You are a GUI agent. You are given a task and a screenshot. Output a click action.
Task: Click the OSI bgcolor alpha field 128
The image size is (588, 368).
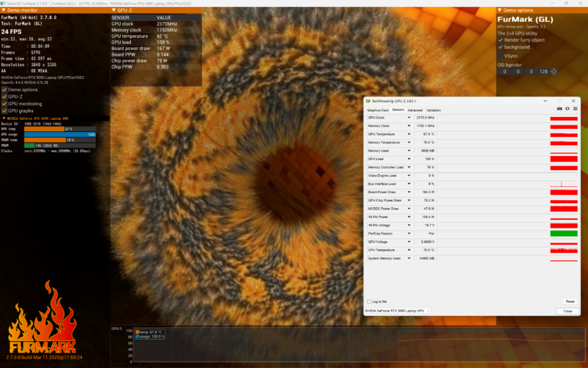[x=544, y=71]
